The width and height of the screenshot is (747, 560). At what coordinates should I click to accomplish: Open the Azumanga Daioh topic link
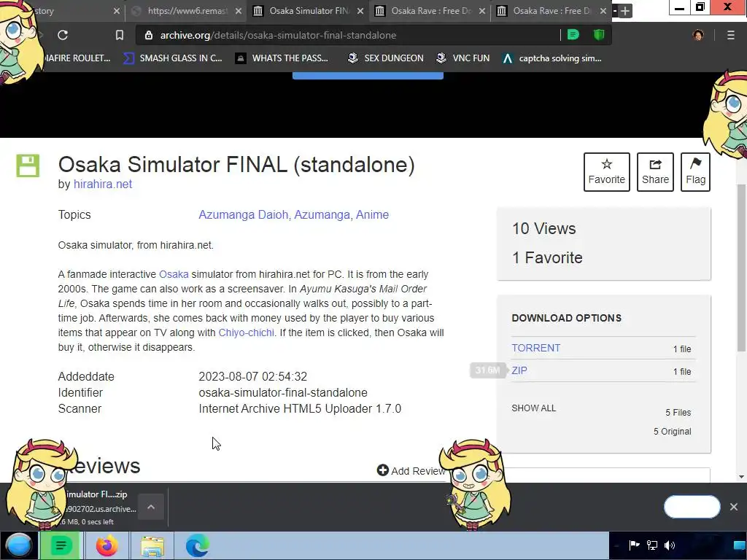click(243, 215)
